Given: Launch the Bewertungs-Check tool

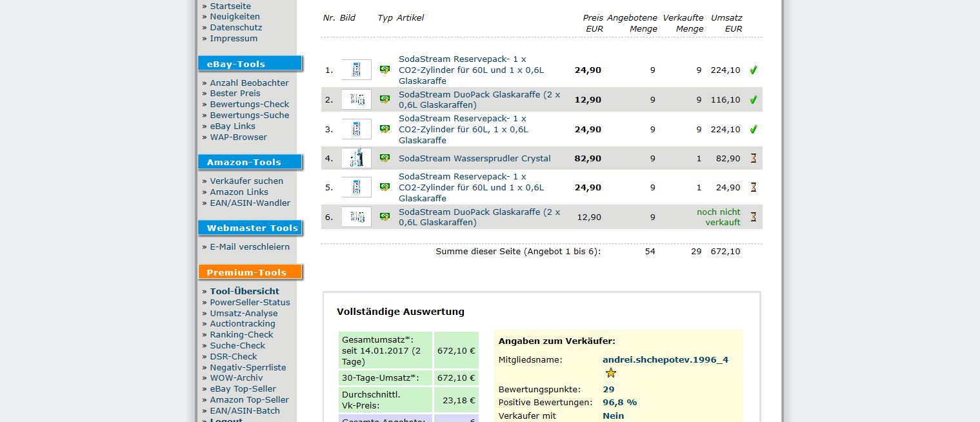Looking at the screenshot, I should coord(250,104).
